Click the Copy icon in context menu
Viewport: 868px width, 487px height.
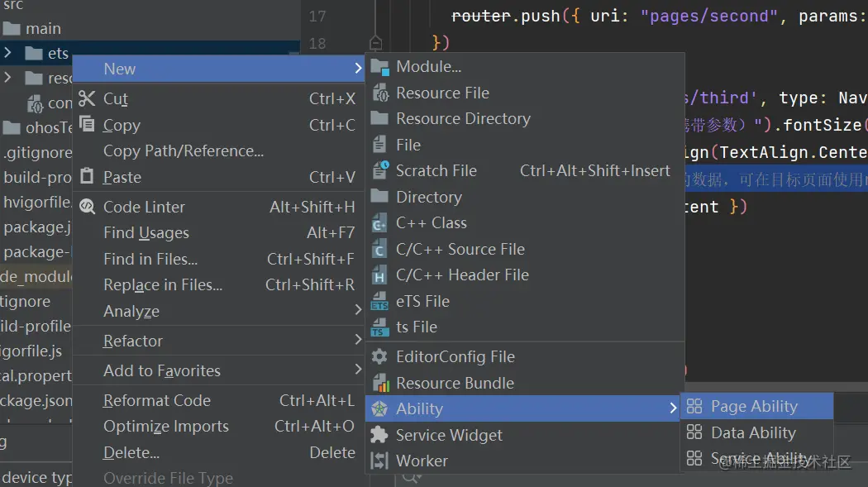point(87,124)
